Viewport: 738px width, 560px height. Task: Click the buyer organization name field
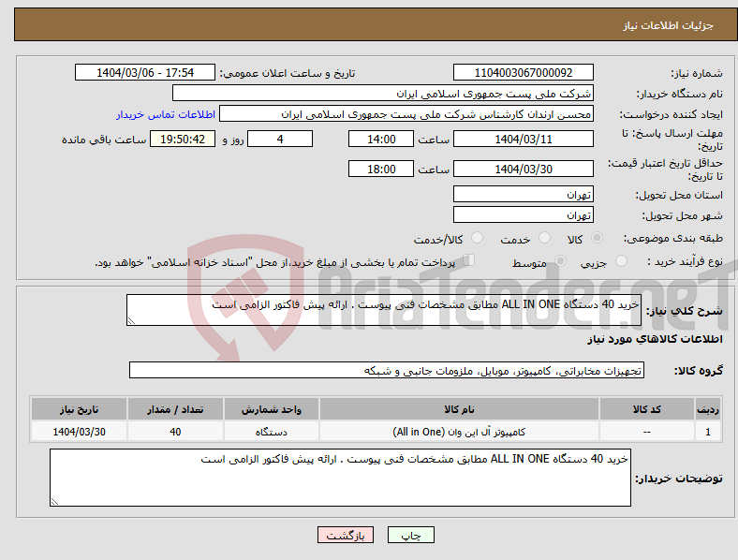point(383,93)
